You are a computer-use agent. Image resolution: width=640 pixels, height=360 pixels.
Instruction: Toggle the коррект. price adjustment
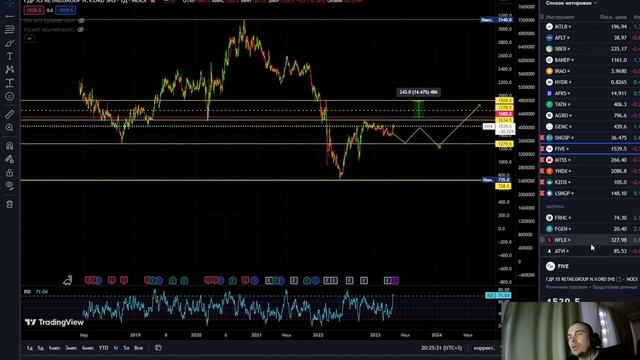tap(484, 348)
